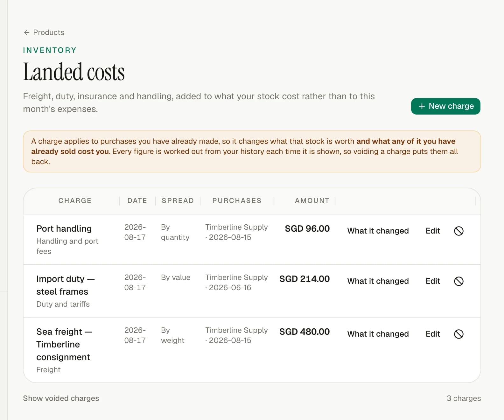
Task: Create a New charge
Action: [x=445, y=106]
